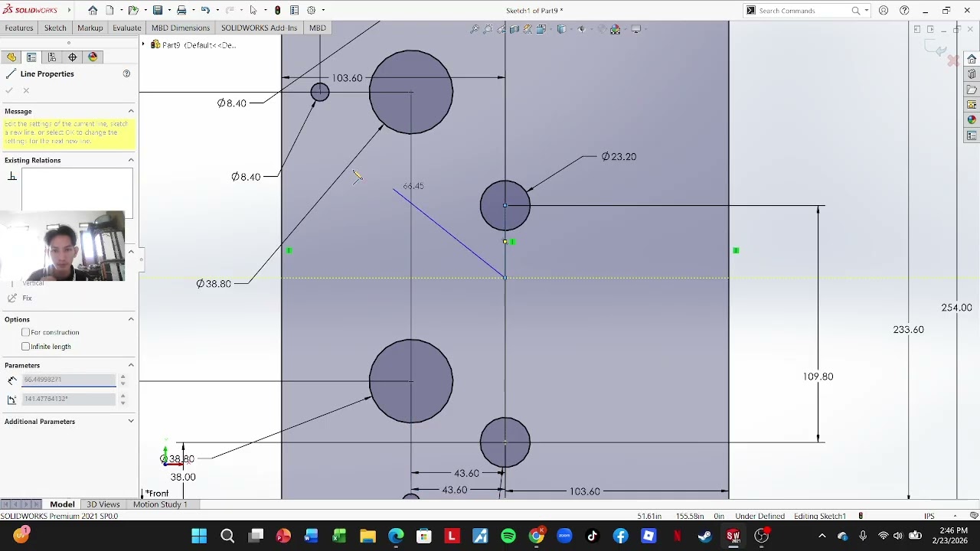Click the Rebuild traffic light icon
Viewport: 980px width, 551px height.
(277, 11)
